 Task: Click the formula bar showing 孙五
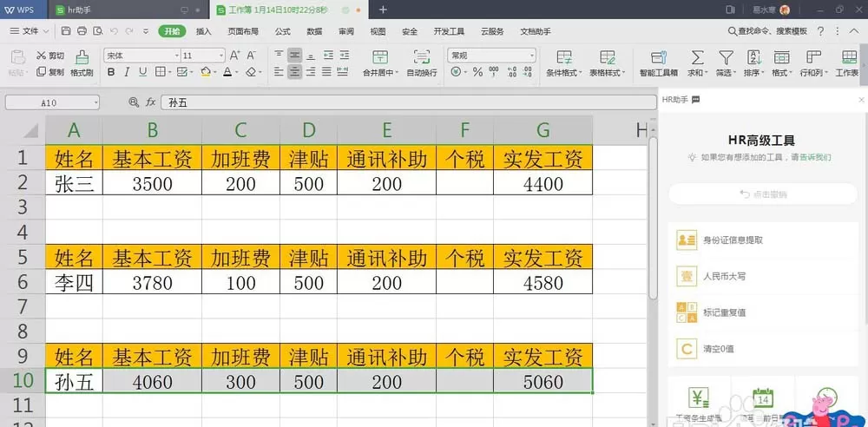click(x=408, y=102)
